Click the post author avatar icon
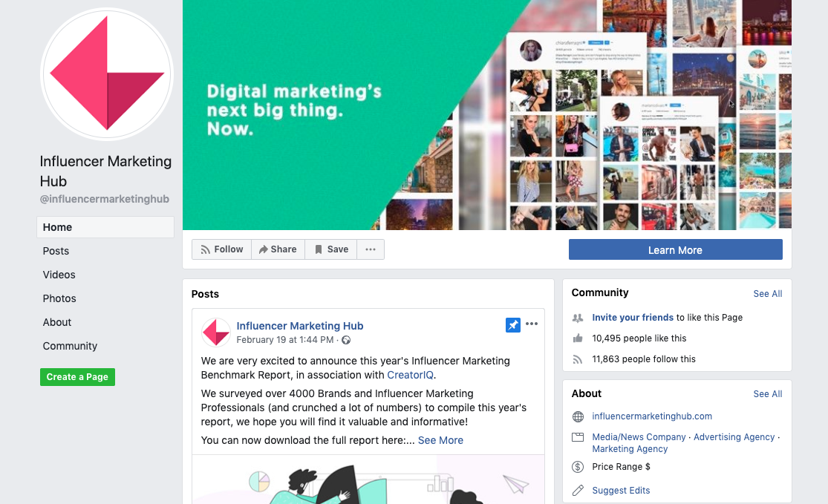 click(x=216, y=333)
